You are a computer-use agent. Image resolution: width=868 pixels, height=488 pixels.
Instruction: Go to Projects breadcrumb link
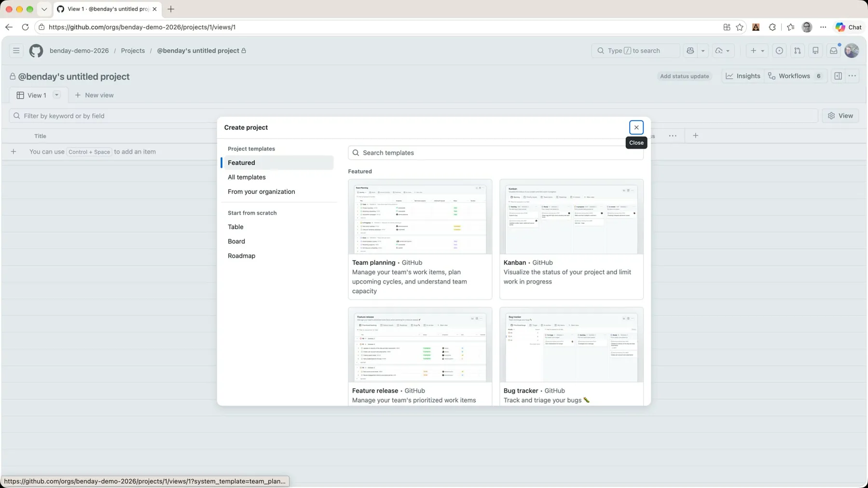point(133,51)
